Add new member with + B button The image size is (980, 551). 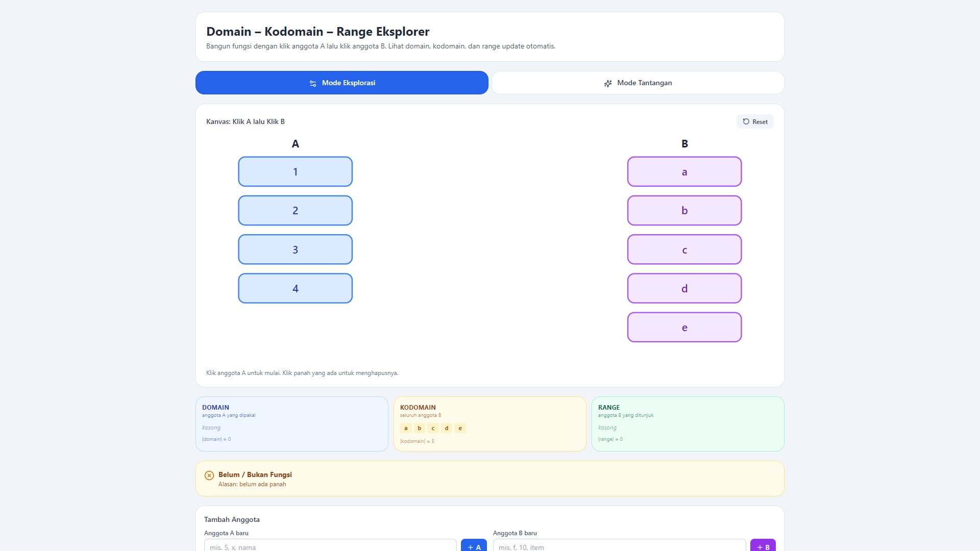tap(763, 546)
